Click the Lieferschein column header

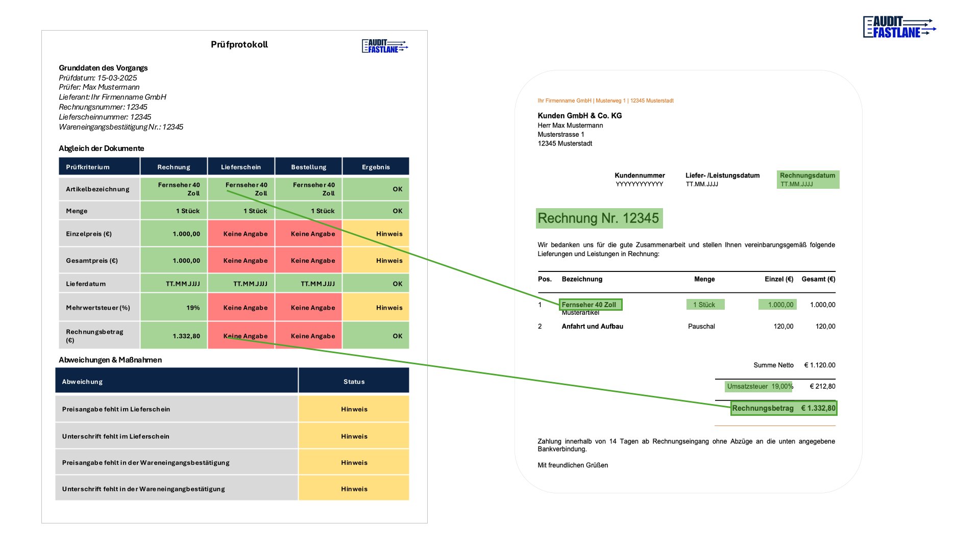(241, 167)
